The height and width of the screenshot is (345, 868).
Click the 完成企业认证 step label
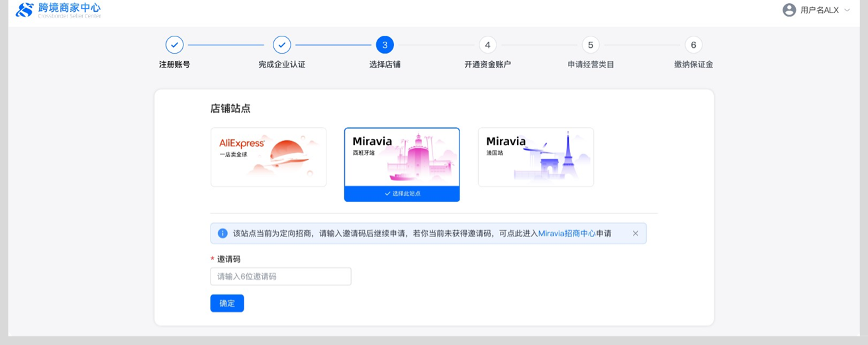[282, 65]
